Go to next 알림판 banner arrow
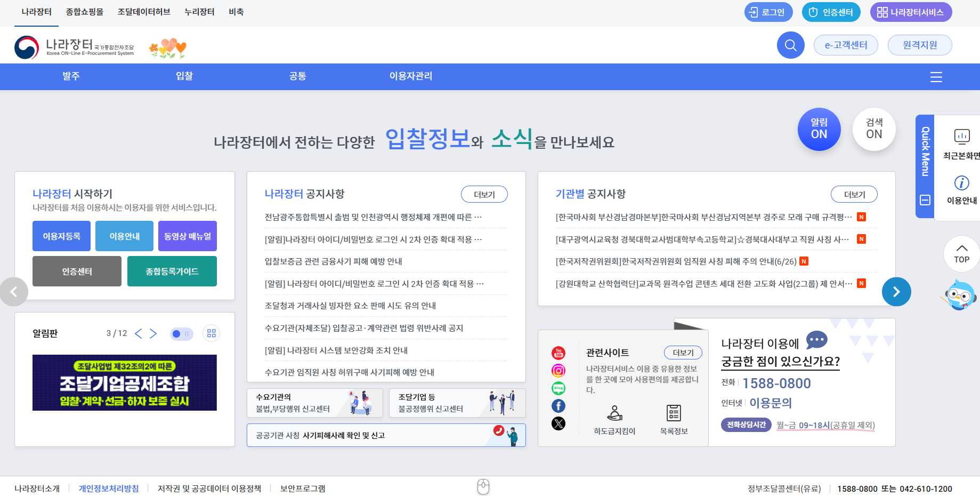The image size is (980, 496). (x=153, y=333)
